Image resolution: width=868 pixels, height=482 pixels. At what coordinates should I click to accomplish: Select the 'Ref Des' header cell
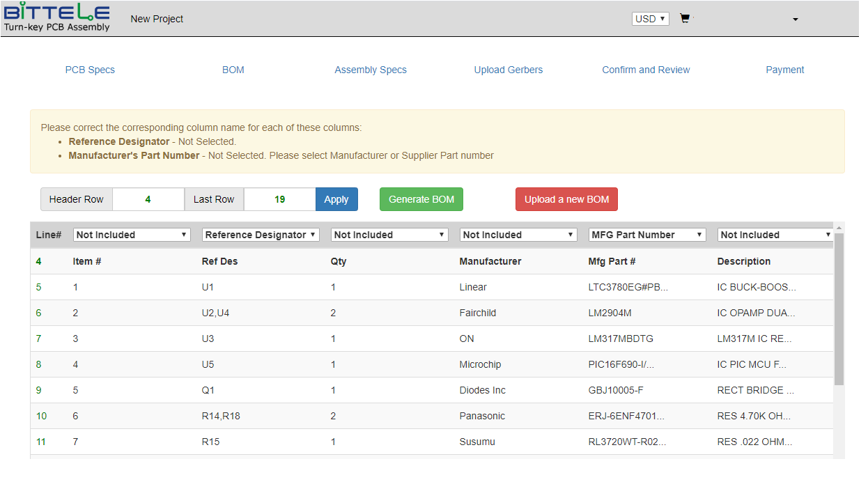pyautogui.click(x=220, y=261)
